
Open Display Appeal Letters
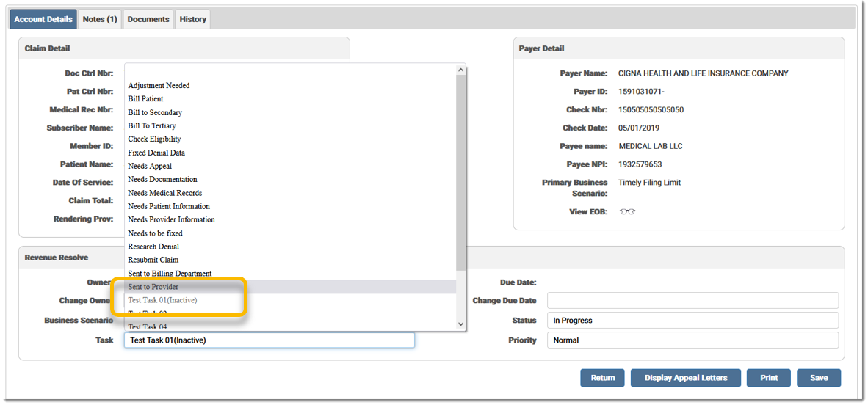click(x=685, y=378)
